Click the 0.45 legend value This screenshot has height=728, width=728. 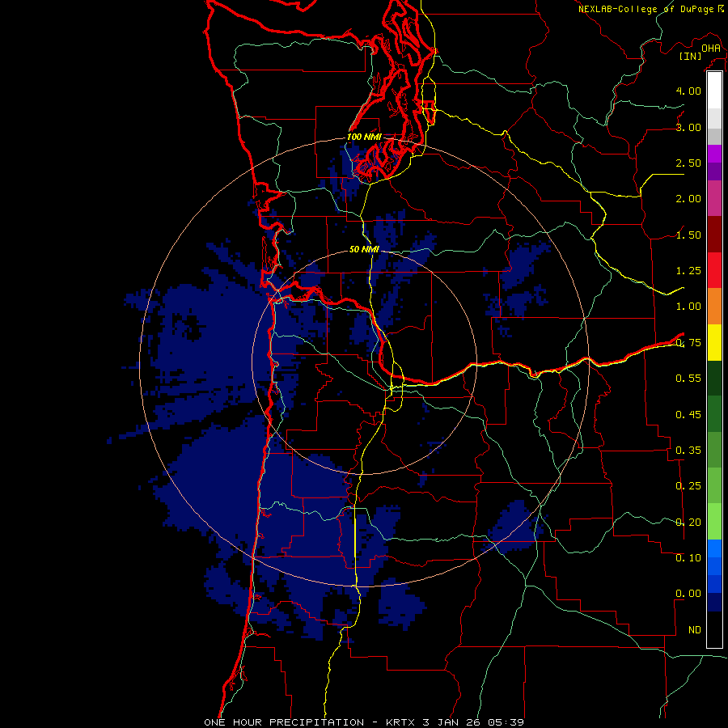688,415
